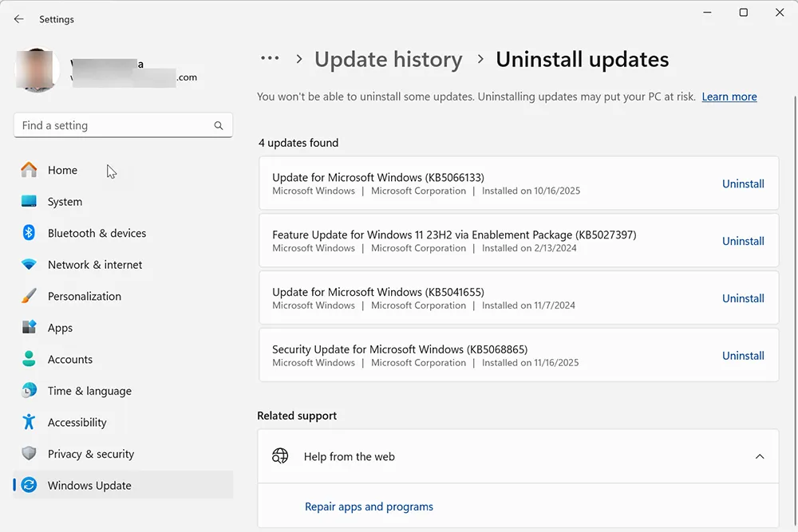Viewport: 798px width, 532px height.
Task: Open the breadcrumb ellipsis menu
Action: pyautogui.click(x=270, y=58)
